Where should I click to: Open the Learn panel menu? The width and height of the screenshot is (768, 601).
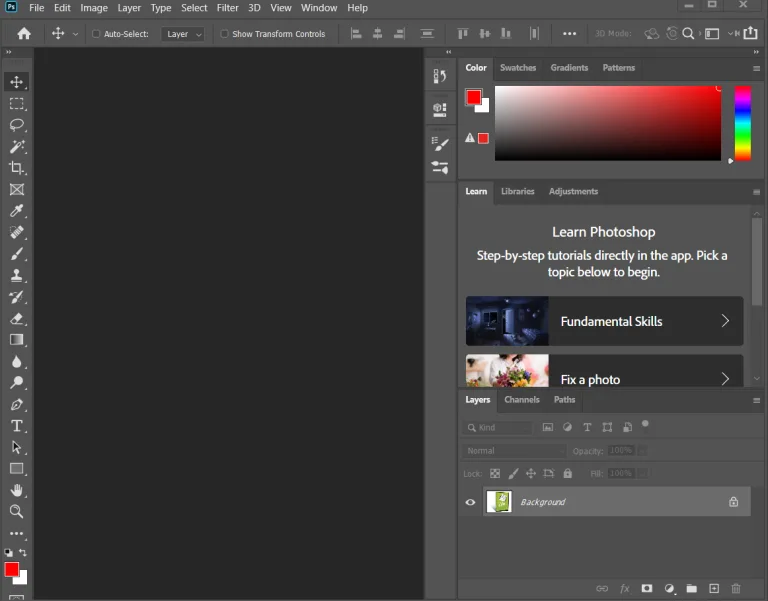click(756, 192)
